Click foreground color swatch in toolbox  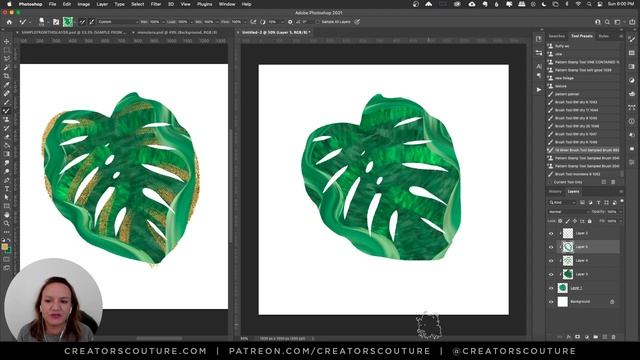(x=4, y=247)
